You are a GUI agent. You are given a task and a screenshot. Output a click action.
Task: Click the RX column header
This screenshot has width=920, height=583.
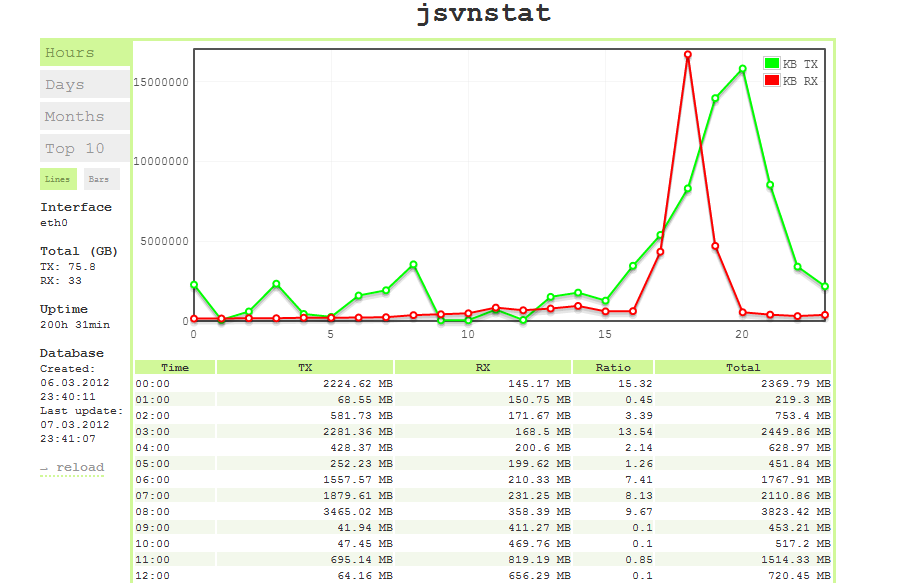pyautogui.click(x=483, y=367)
